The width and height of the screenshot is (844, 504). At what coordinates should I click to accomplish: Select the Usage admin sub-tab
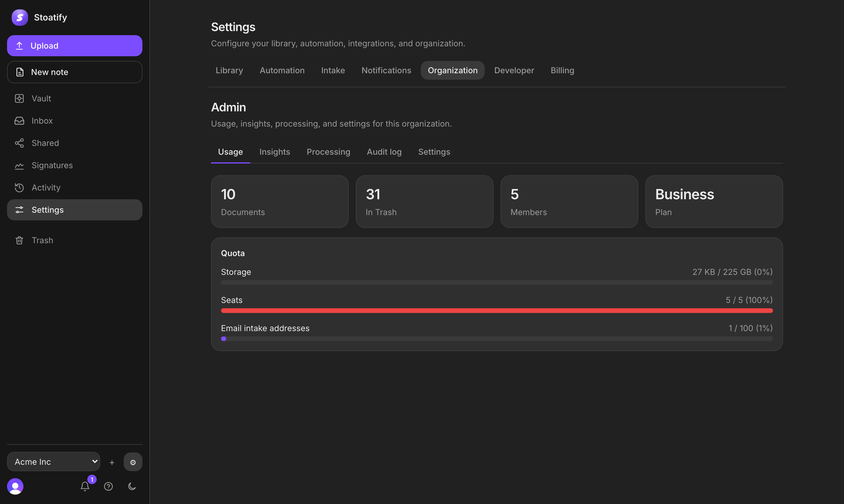230,152
